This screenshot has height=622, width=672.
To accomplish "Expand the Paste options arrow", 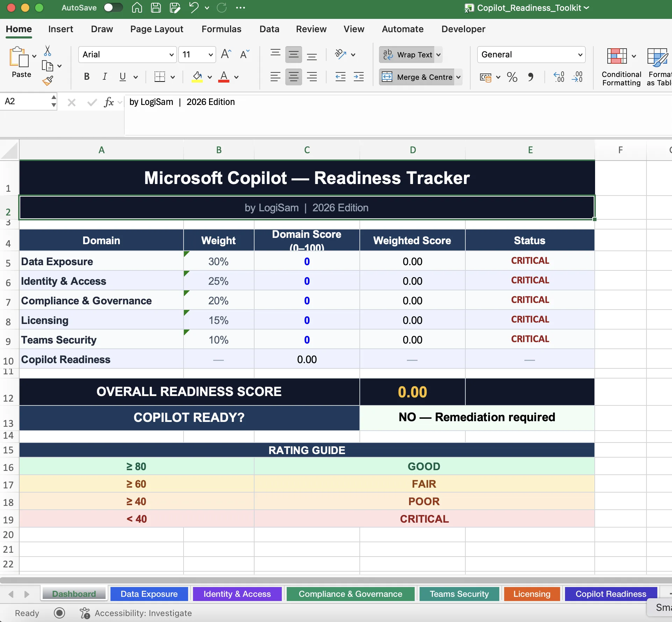I will click(34, 56).
